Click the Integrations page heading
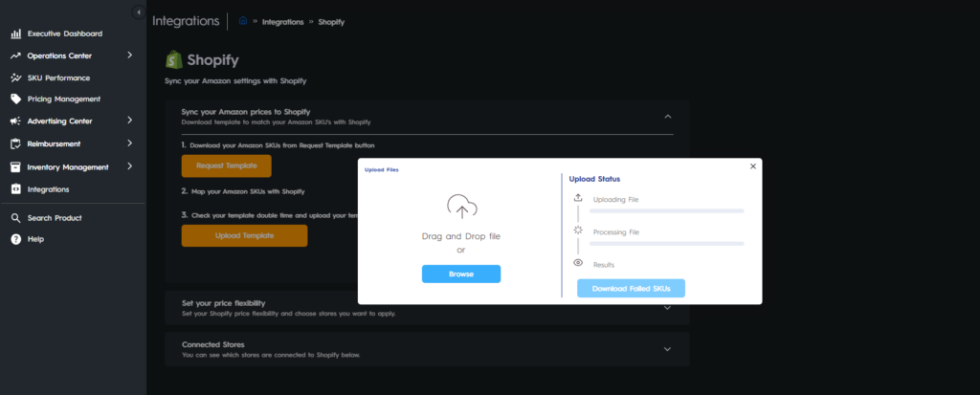The height and width of the screenshot is (395, 980). tap(187, 21)
